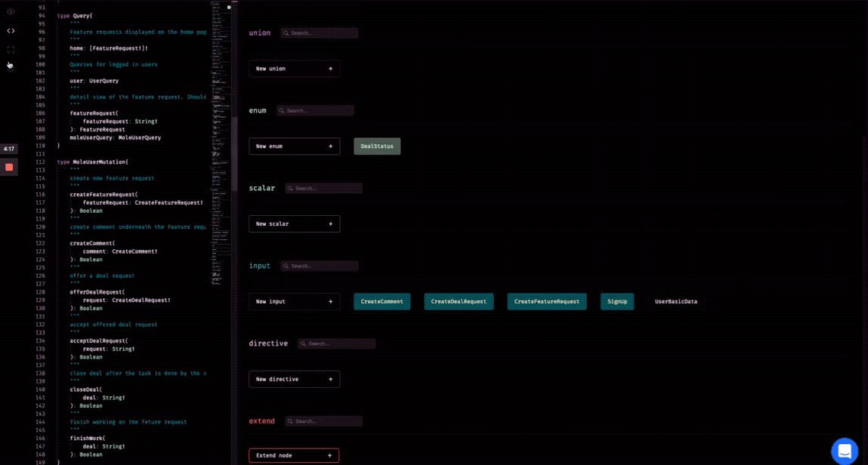Image resolution: width=868 pixels, height=465 pixels.
Task: Click the directive section heading
Action: point(268,344)
